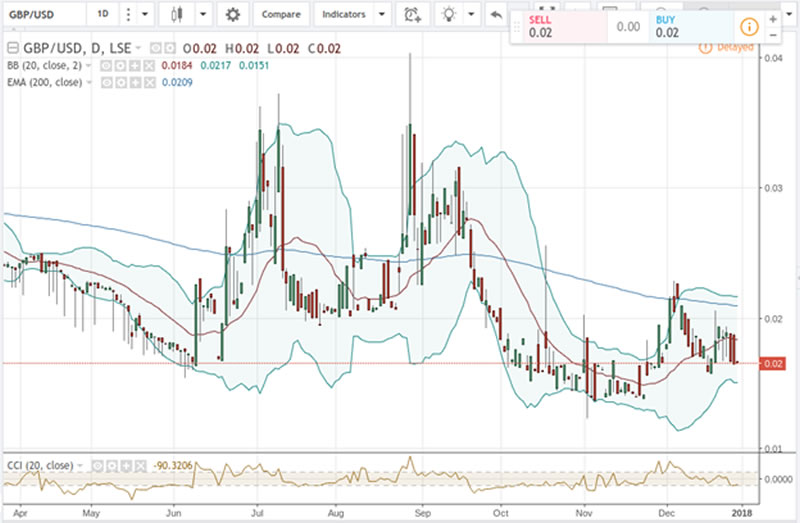Image resolution: width=800 pixels, height=523 pixels.
Task: Click the candlestick chart style icon
Action: (x=178, y=15)
